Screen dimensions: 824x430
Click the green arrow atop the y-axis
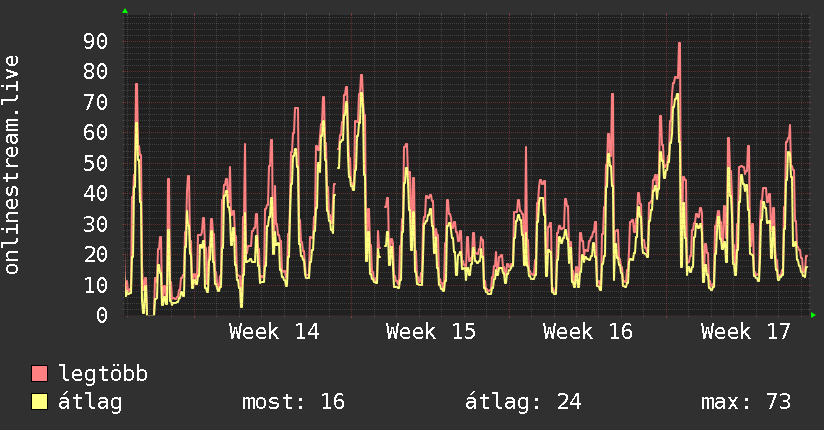pyautogui.click(x=125, y=11)
